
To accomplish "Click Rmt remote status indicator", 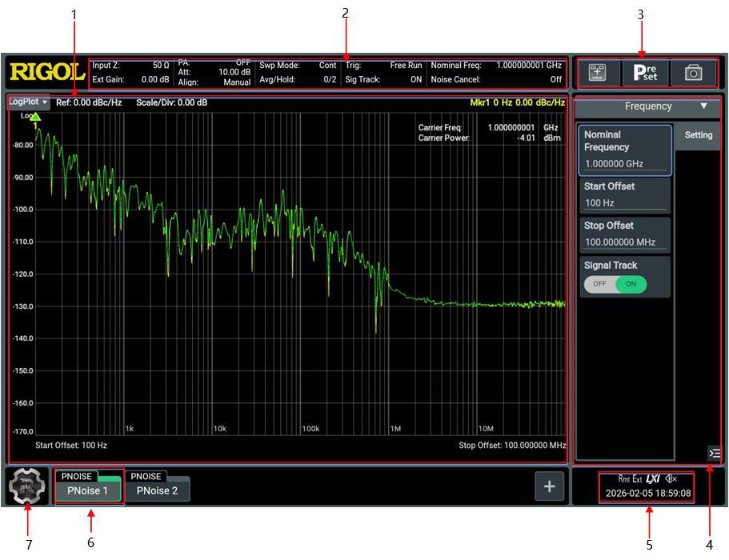I will click(x=623, y=478).
